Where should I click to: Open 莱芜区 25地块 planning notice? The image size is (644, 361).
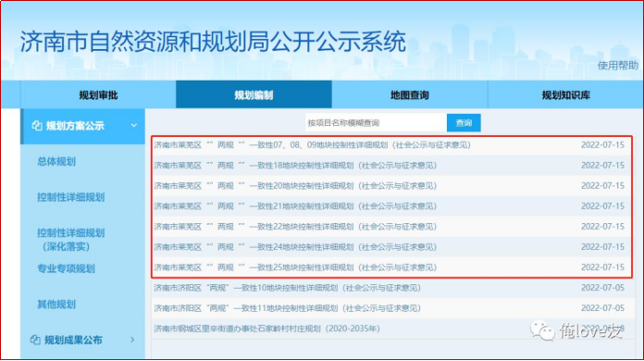click(x=295, y=268)
